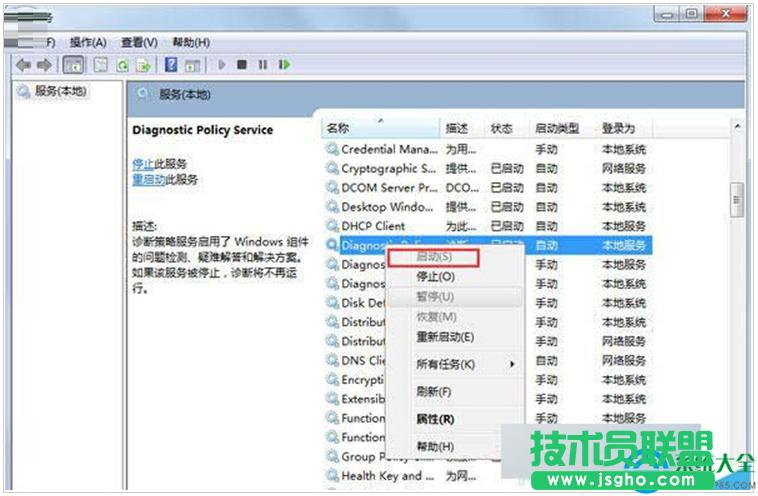Select 属性(R) from the context menu
This screenshot has width=758, height=496.
(435, 419)
